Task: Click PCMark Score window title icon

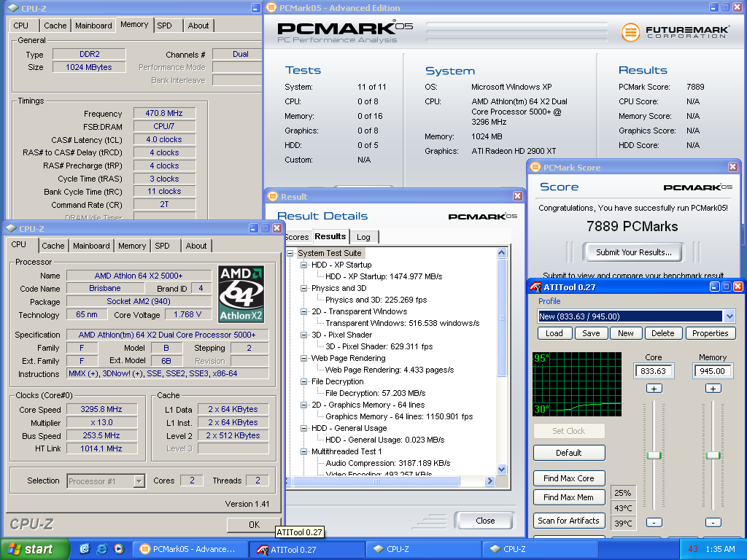Action: pos(535,167)
